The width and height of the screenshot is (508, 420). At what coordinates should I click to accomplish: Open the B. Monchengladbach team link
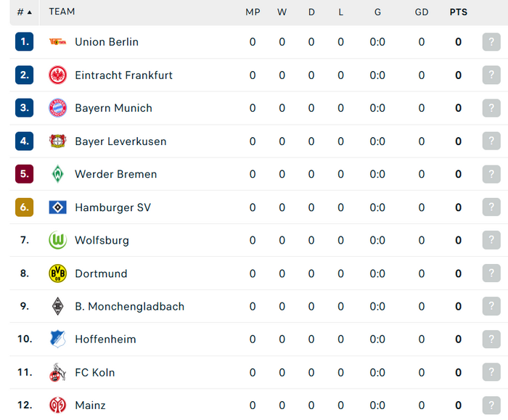click(x=130, y=306)
